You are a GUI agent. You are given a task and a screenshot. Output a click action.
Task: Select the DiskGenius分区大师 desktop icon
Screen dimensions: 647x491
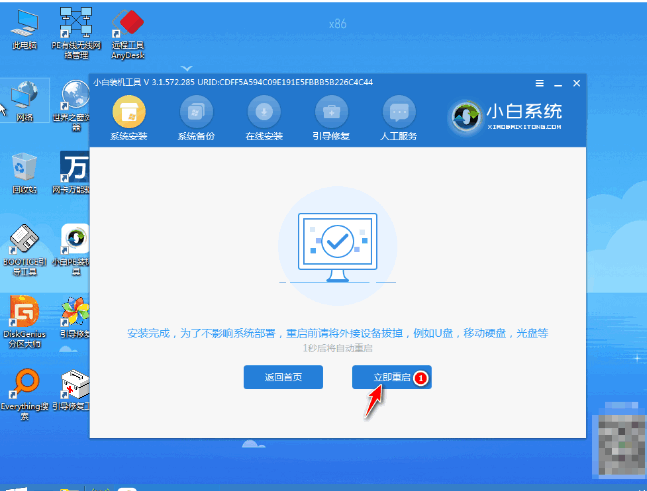24,322
